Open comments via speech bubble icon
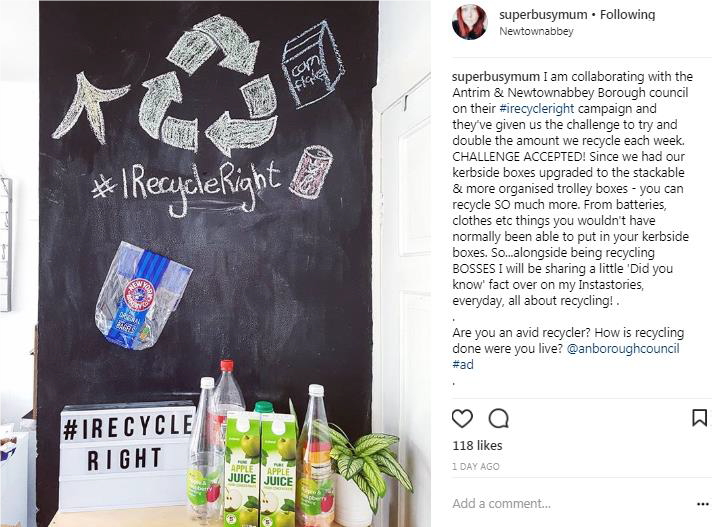Viewport: 712px width, 527px height. [x=499, y=418]
